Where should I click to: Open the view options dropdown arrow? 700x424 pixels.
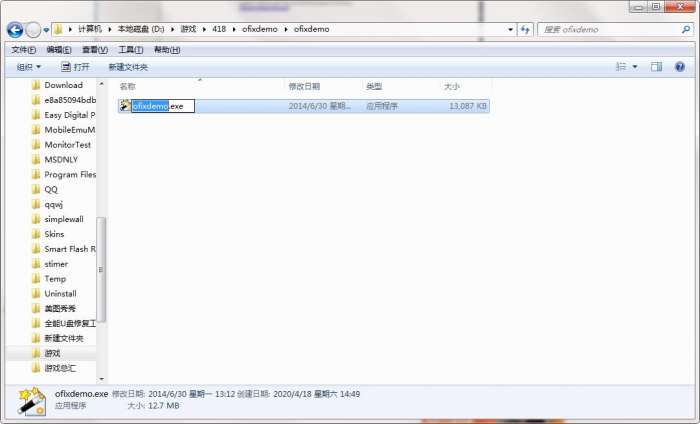pyautogui.click(x=635, y=67)
